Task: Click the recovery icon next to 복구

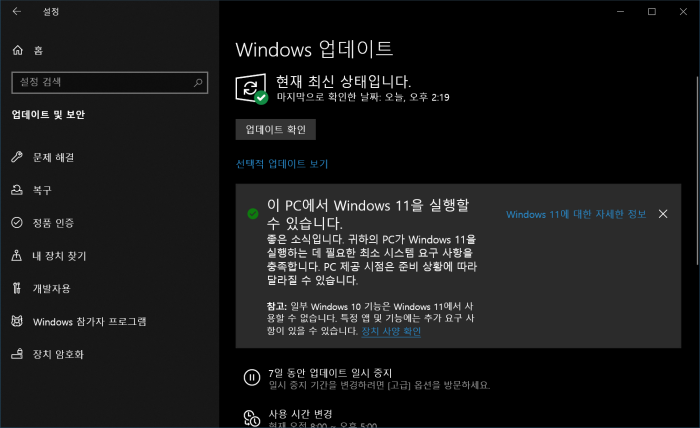Action: [x=17, y=190]
